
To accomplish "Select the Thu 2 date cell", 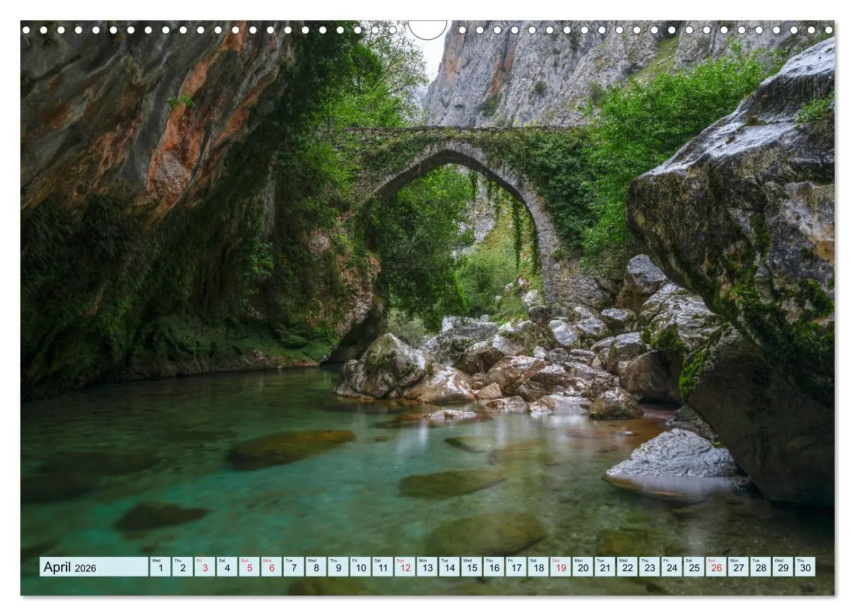I will click(183, 567).
